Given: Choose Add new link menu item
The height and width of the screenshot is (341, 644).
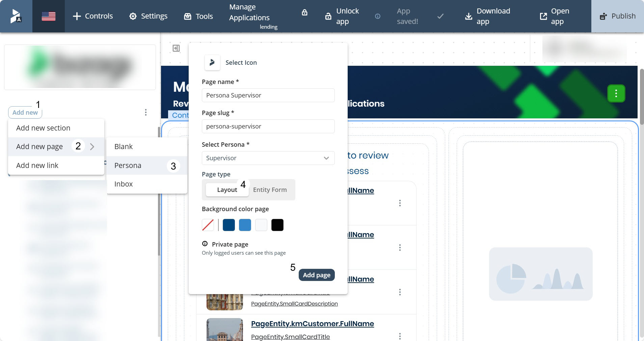Looking at the screenshot, I should [x=37, y=166].
